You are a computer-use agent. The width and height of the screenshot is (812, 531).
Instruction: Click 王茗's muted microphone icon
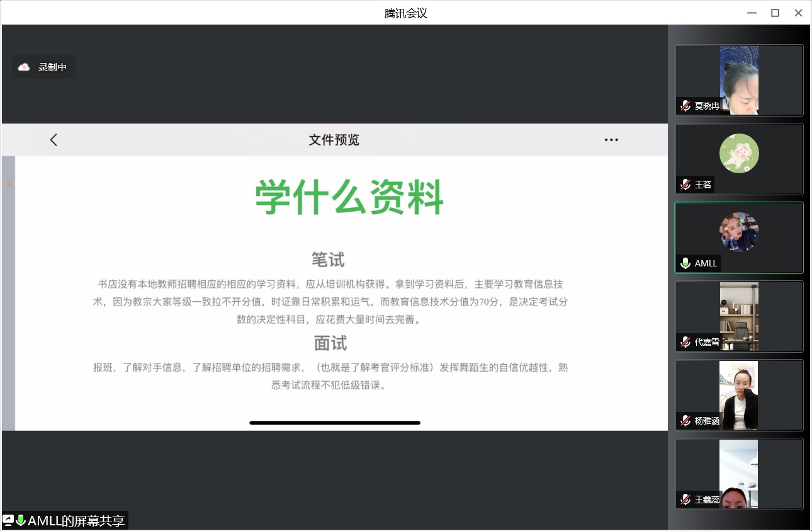685,185
